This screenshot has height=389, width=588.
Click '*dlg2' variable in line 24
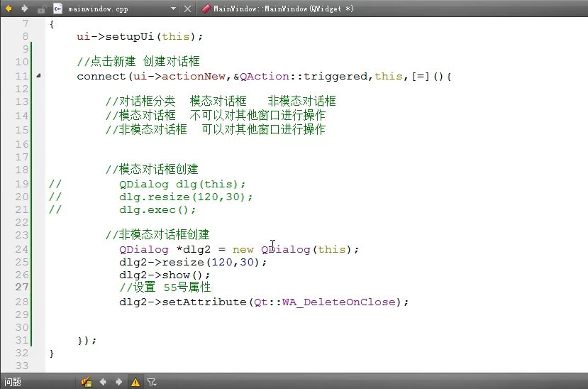[x=193, y=249]
